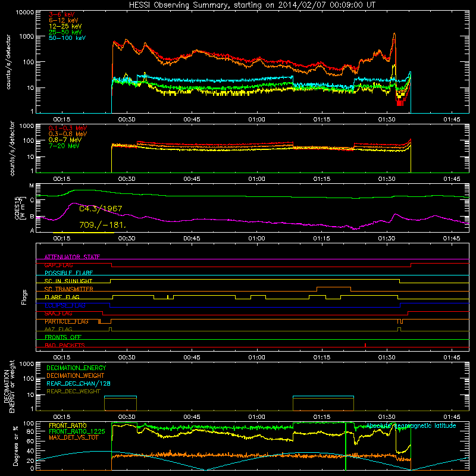Select the REAR_DEC_WEIGHT legend label
Viewport: 476px width, 476px height.
[73, 392]
